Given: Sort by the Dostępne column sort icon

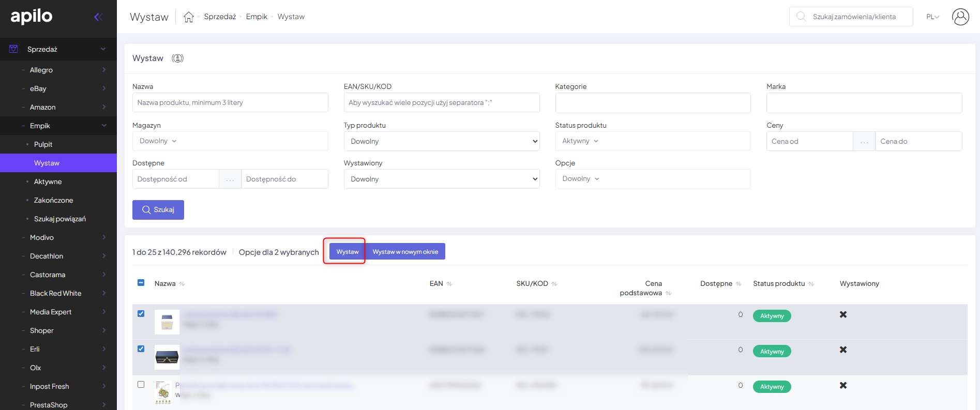Looking at the screenshot, I should coord(738,284).
